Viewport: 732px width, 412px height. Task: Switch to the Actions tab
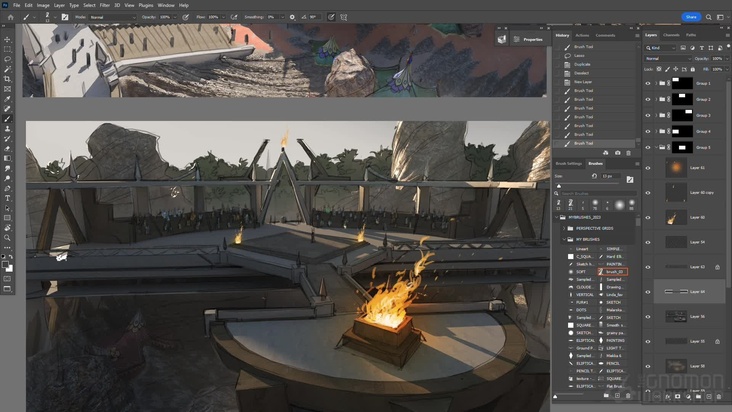point(582,35)
